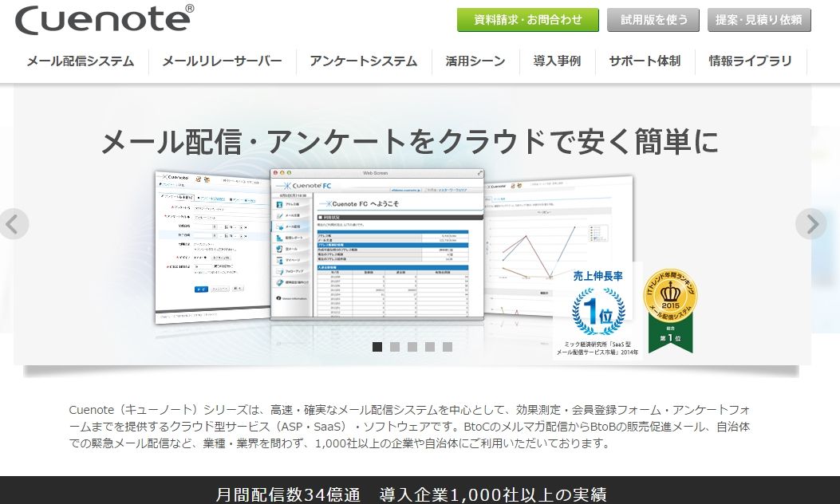
Task: Open the 情報ライブラリ page
Action: tap(749, 61)
